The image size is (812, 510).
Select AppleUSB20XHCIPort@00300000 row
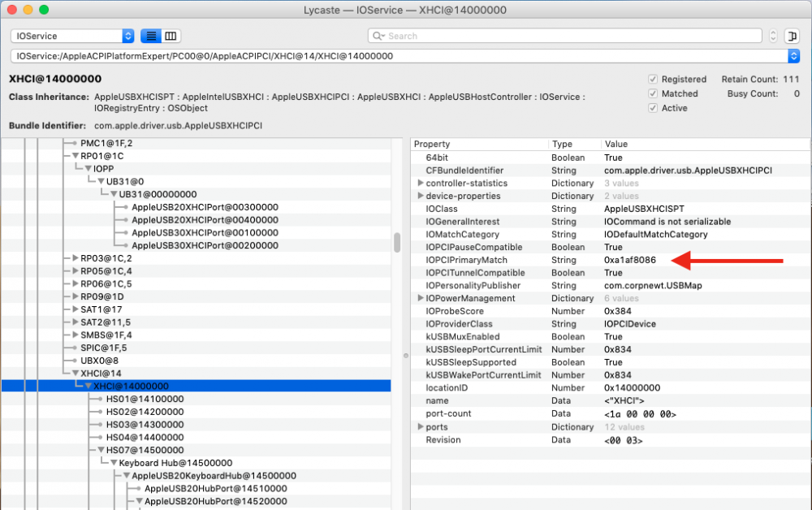(197, 207)
